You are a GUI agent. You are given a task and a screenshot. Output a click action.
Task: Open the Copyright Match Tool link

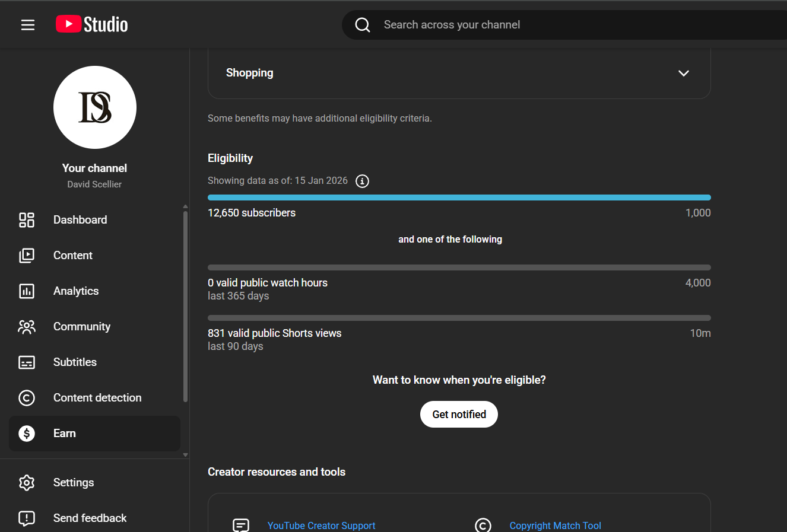pyautogui.click(x=555, y=525)
